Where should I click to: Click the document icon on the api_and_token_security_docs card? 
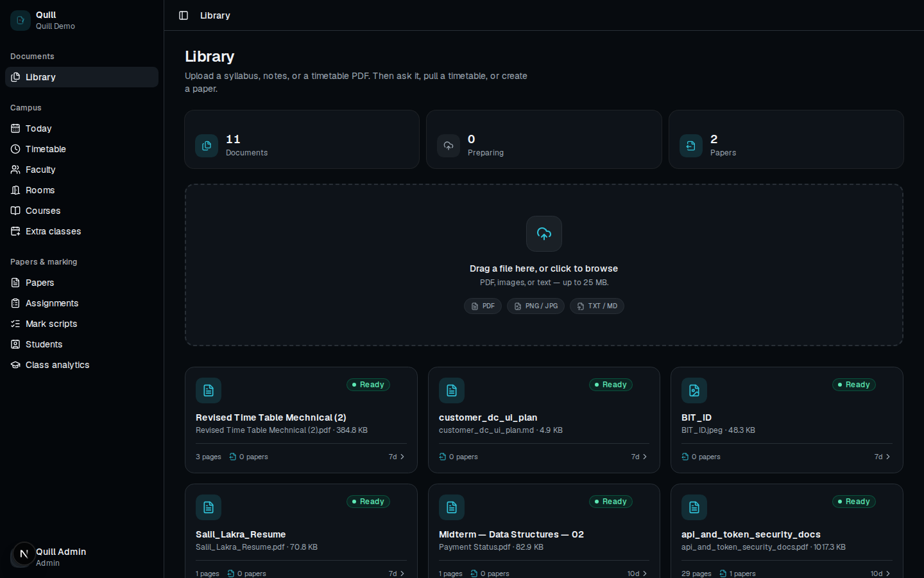point(694,507)
